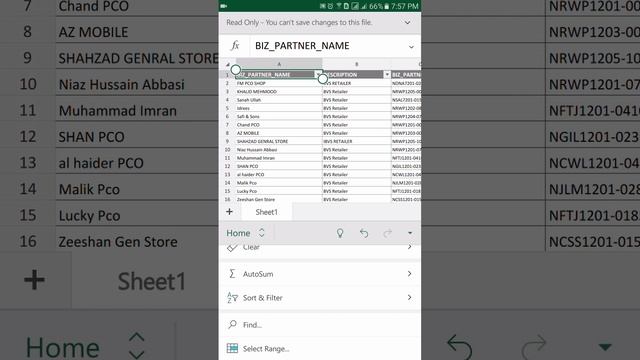Tap the upper-left selection handle circle
640x360 pixels.
(236, 70)
